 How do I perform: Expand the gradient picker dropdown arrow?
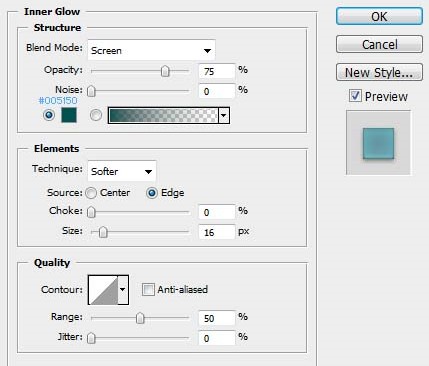coord(224,115)
